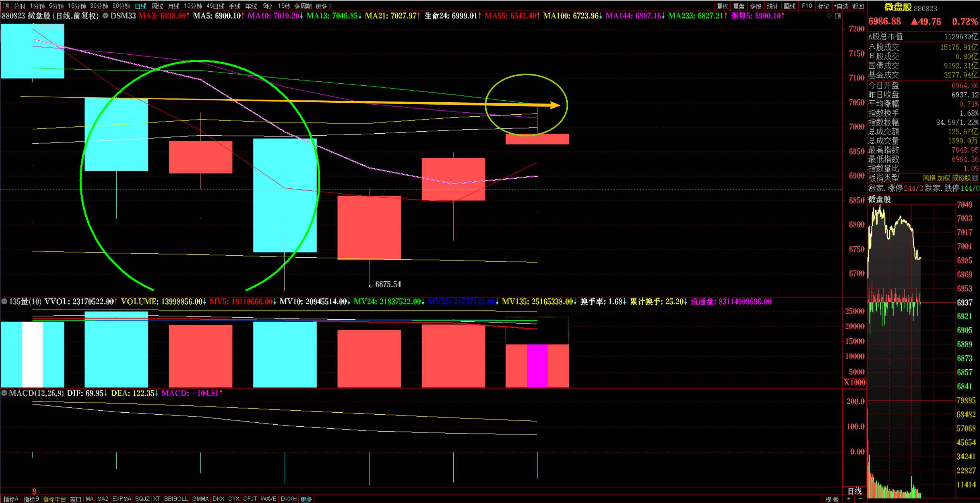This screenshot has height=503, width=980.
Task: Select the 1分钟 timeframe
Action: pyautogui.click(x=38, y=6)
